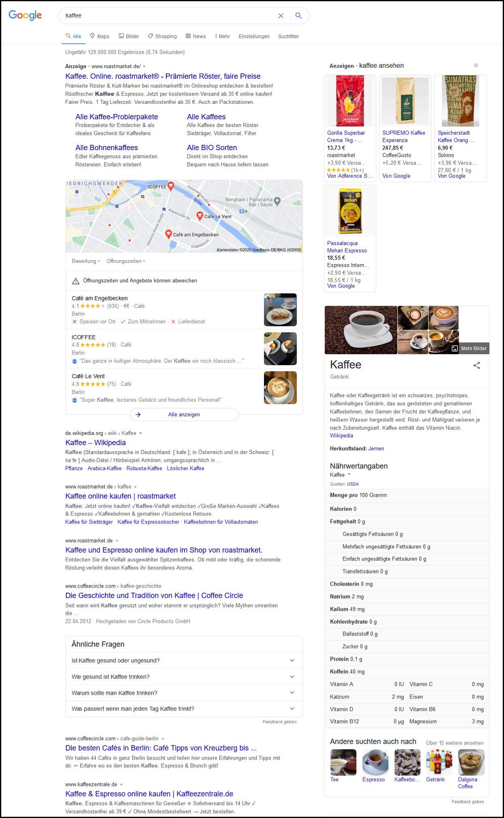The image size is (504, 818).
Task: Click the blue search magnifier icon
Action: [298, 15]
